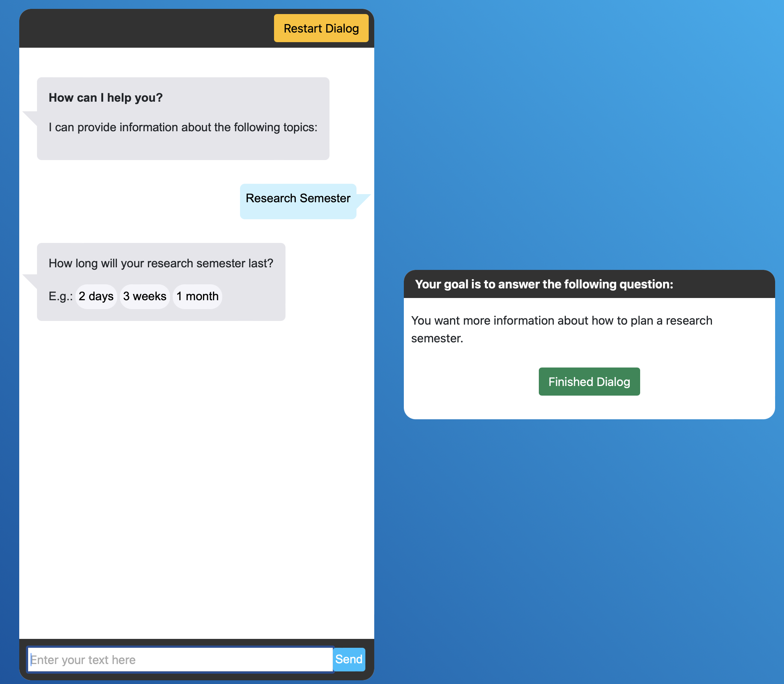This screenshot has height=684, width=784.
Task: Click the empty chat area below messages
Action: 196,477
